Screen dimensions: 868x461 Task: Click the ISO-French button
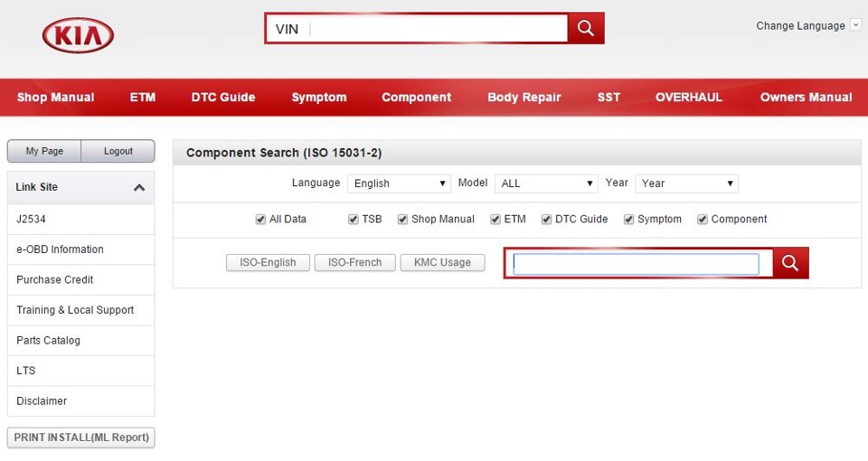[354, 262]
